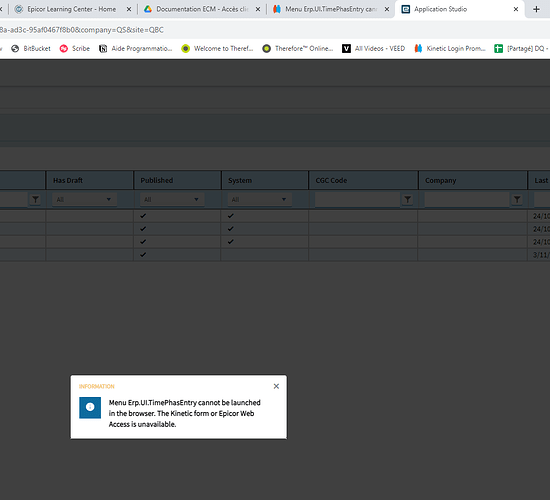Switch to Documentation ECM browser tab
Image resolution: width=550 pixels, height=500 pixels.
[x=202, y=9]
